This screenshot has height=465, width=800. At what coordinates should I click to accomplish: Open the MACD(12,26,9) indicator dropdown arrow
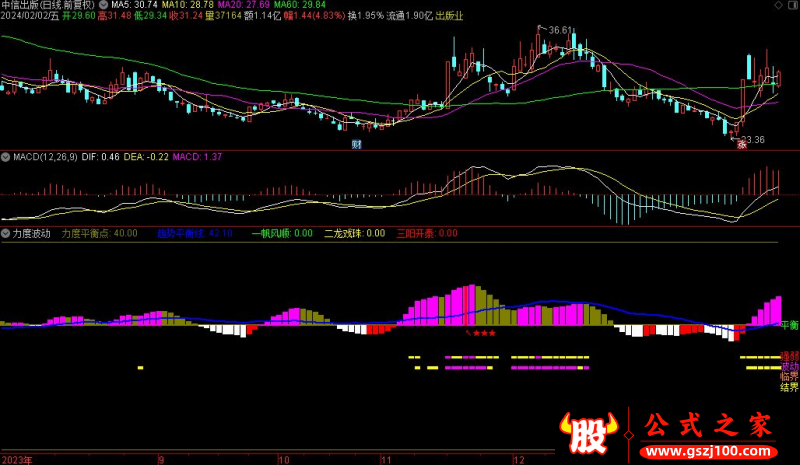[x=5, y=157]
